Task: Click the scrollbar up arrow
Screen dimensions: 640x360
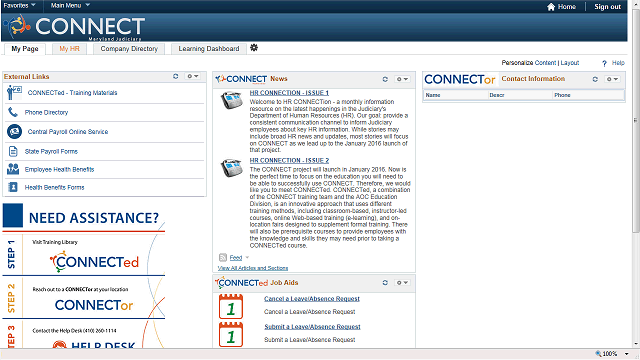Action: [x=636, y=5]
